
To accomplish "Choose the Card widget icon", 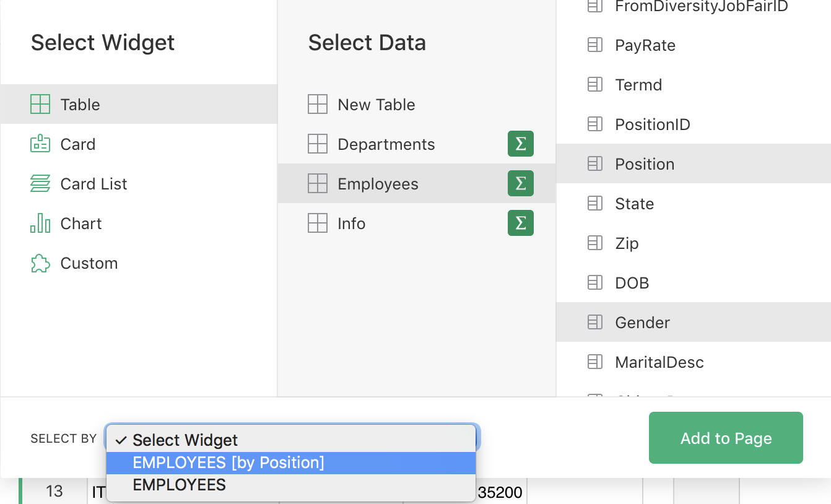I will pyautogui.click(x=40, y=144).
